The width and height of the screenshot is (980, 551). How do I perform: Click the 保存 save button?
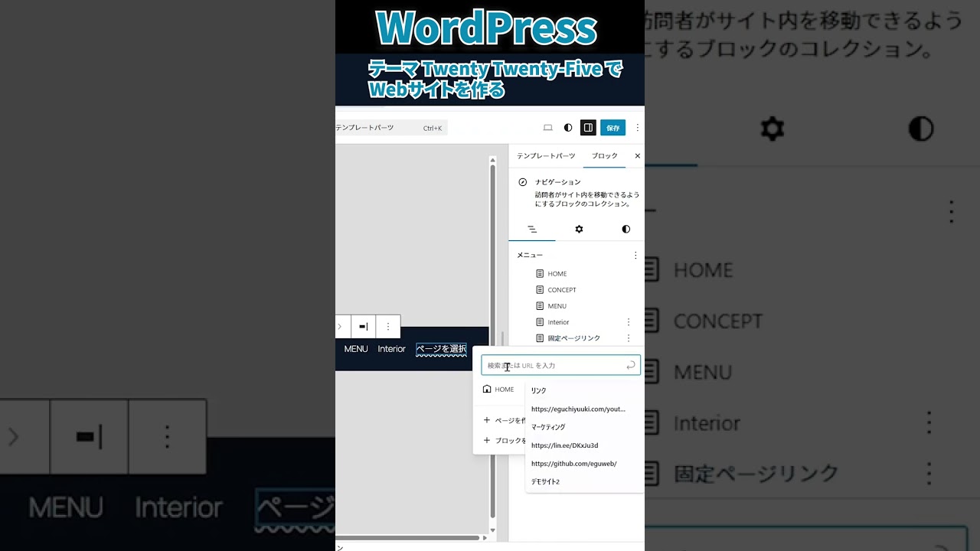[x=612, y=128]
